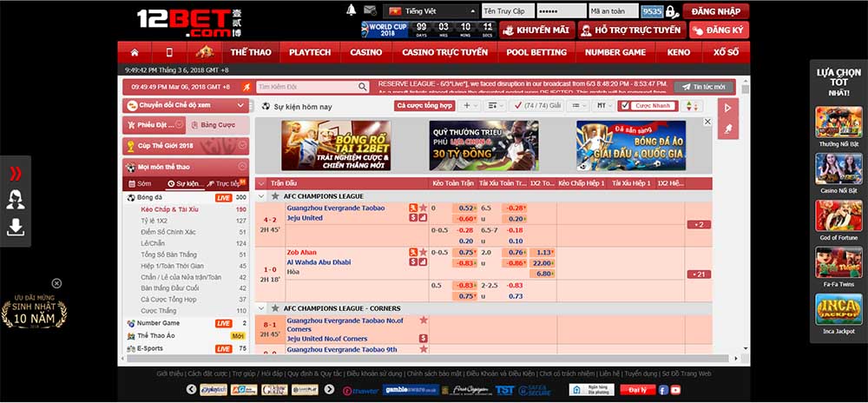Collapse the AFC Champions League - Corners chevron

(x=262, y=308)
